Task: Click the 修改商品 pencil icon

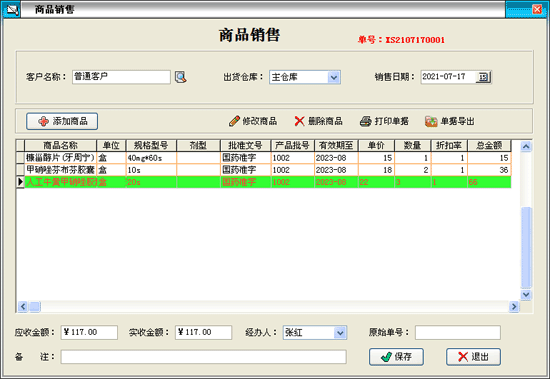Action: (x=234, y=121)
